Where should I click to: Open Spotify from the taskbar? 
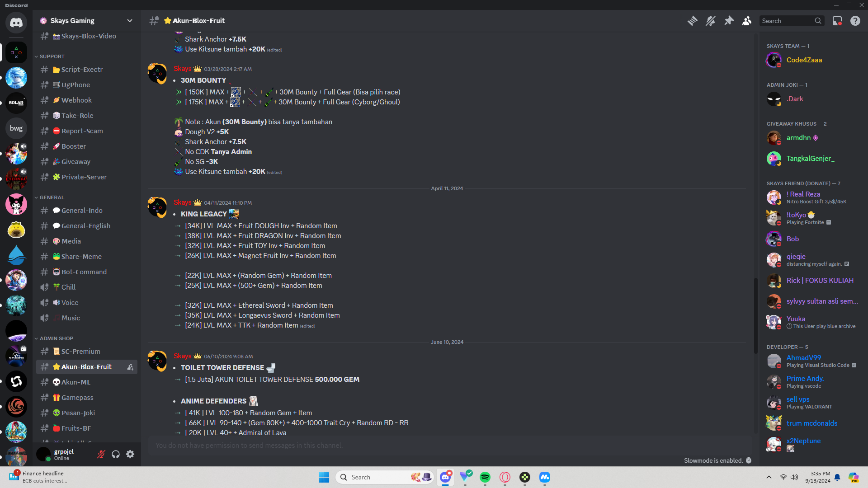[x=485, y=477]
